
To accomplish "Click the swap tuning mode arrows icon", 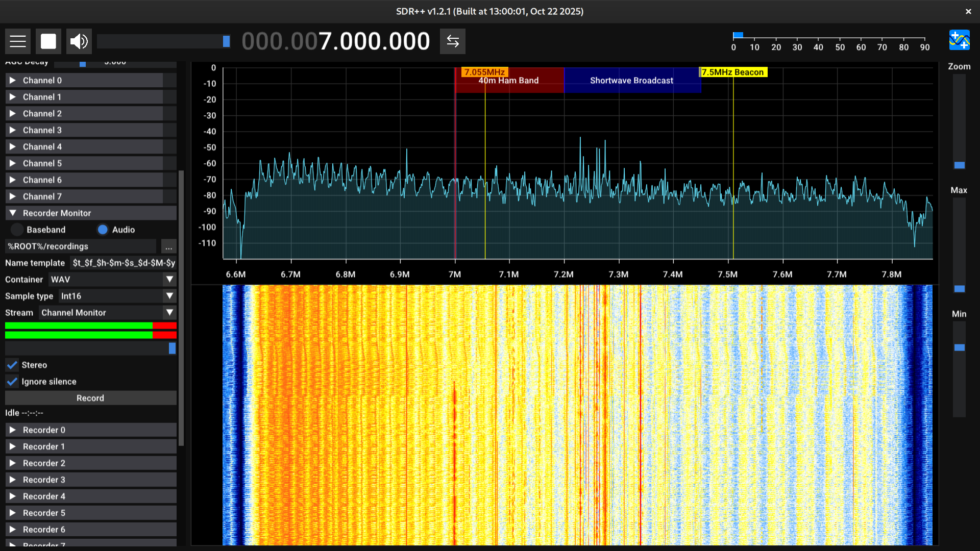I will tap(453, 41).
